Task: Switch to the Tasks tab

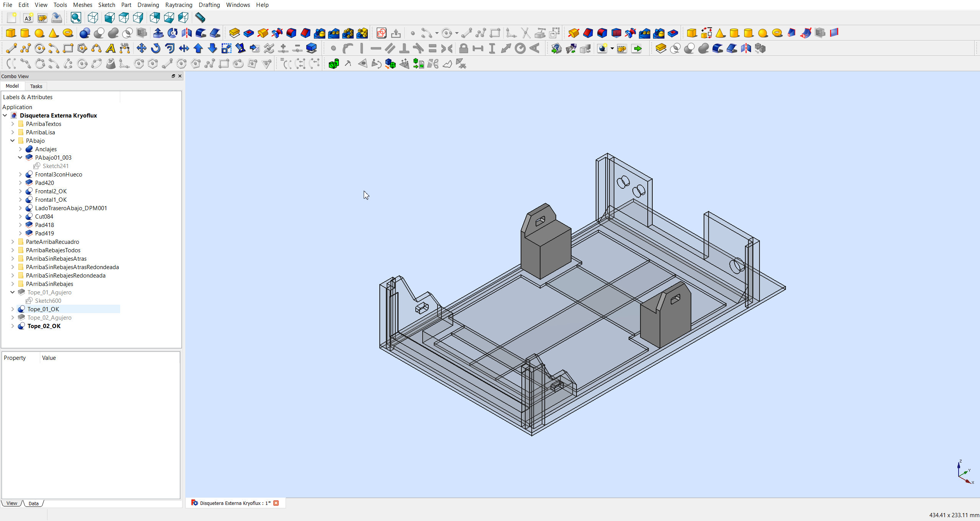Action: click(36, 86)
